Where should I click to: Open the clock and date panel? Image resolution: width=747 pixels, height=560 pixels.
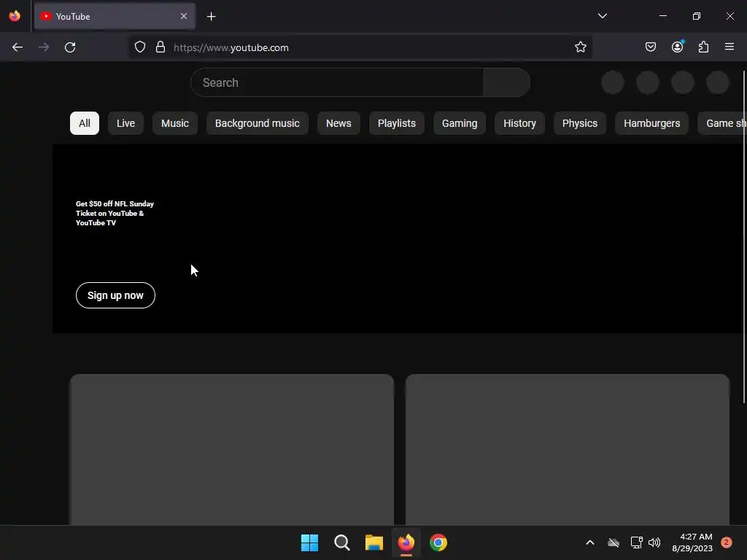pos(692,542)
